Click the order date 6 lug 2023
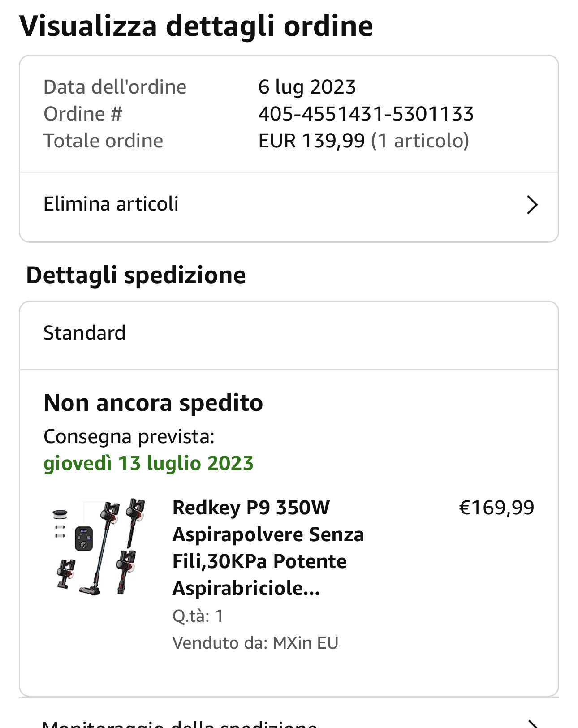Viewport: 578px width, 728px height. (307, 87)
